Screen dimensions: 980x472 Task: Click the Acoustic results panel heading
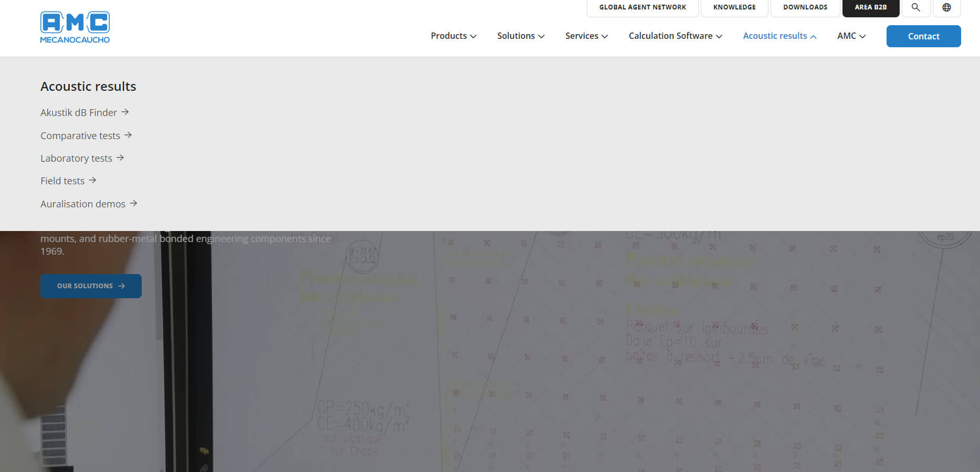tap(88, 86)
